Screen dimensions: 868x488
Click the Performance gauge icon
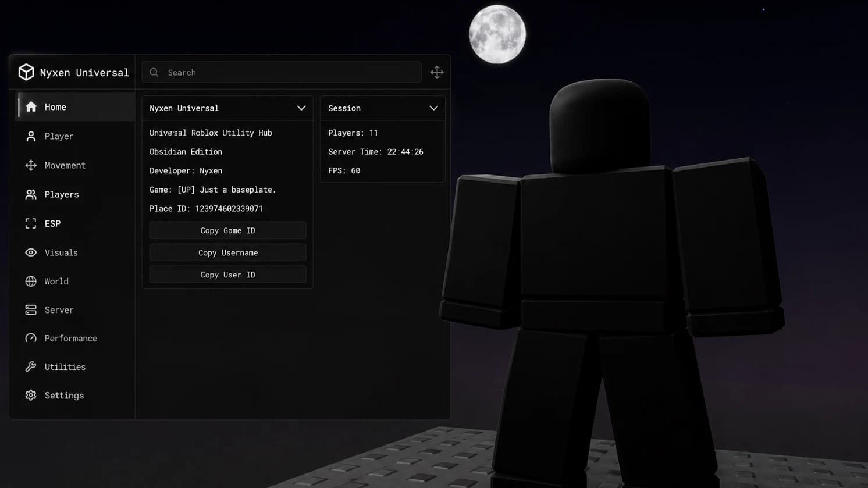31,338
